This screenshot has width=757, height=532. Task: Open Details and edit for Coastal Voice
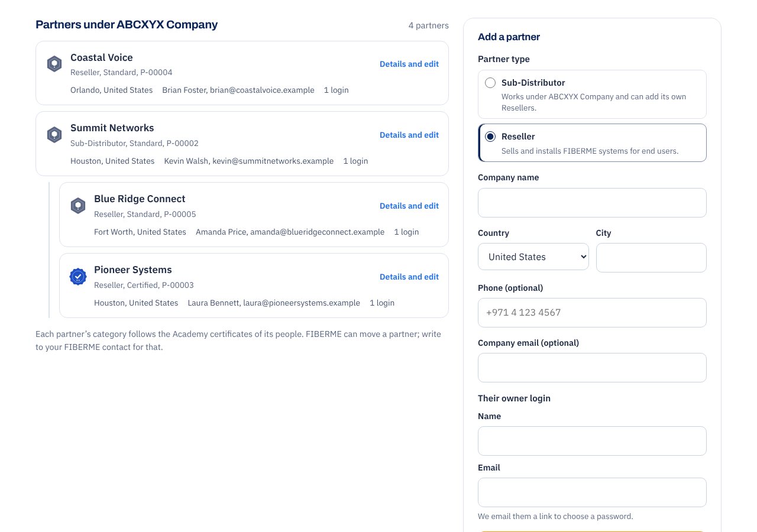click(x=409, y=64)
